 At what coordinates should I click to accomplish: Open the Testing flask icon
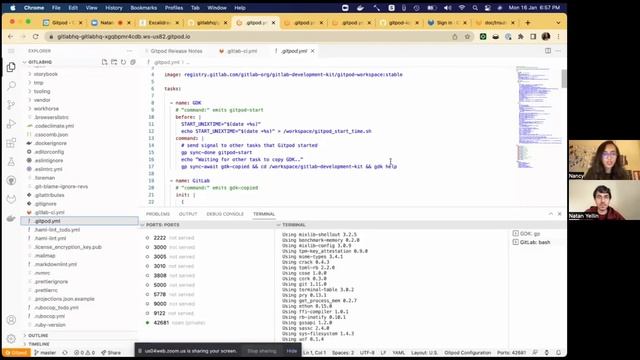point(11,162)
